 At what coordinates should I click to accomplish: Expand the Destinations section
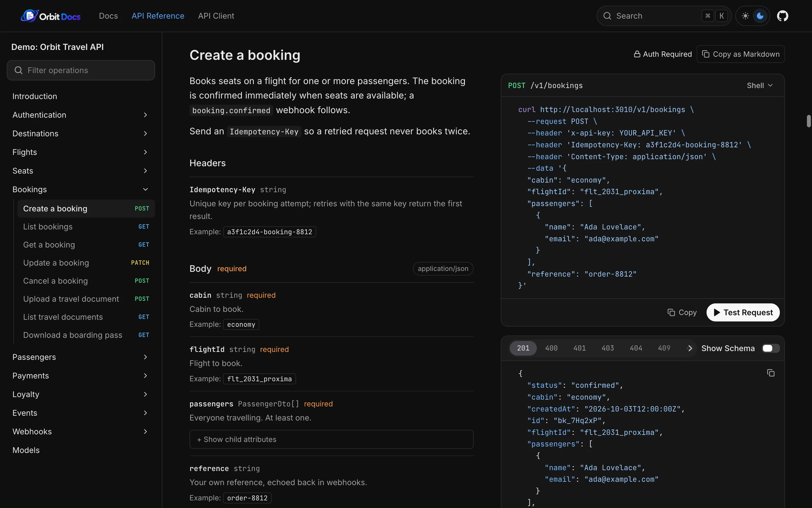pyautogui.click(x=81, y=133)
